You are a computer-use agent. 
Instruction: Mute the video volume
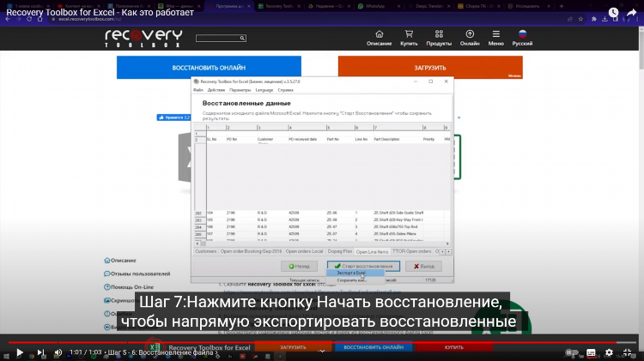point(58,352)
